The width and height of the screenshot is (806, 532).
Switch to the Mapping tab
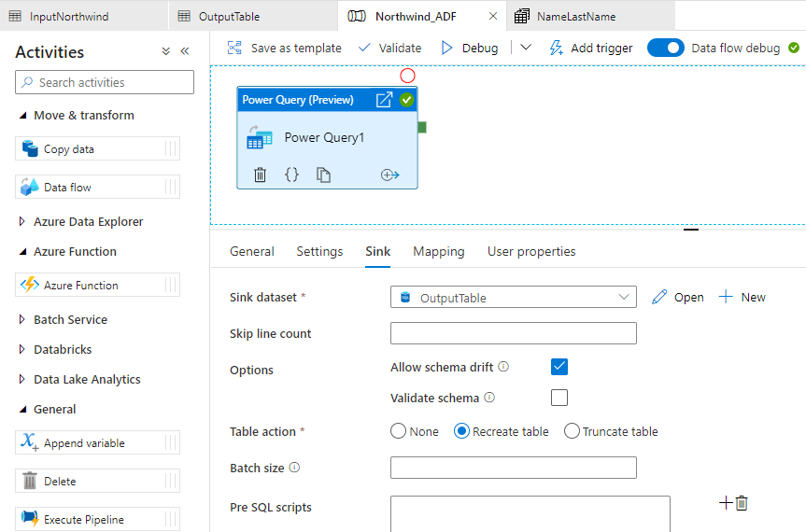(x=438, y=251)
